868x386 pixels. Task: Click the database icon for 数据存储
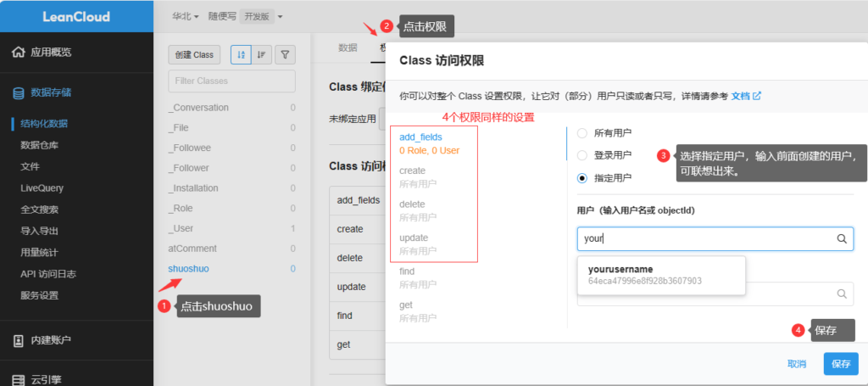click(x=19, y=92)
